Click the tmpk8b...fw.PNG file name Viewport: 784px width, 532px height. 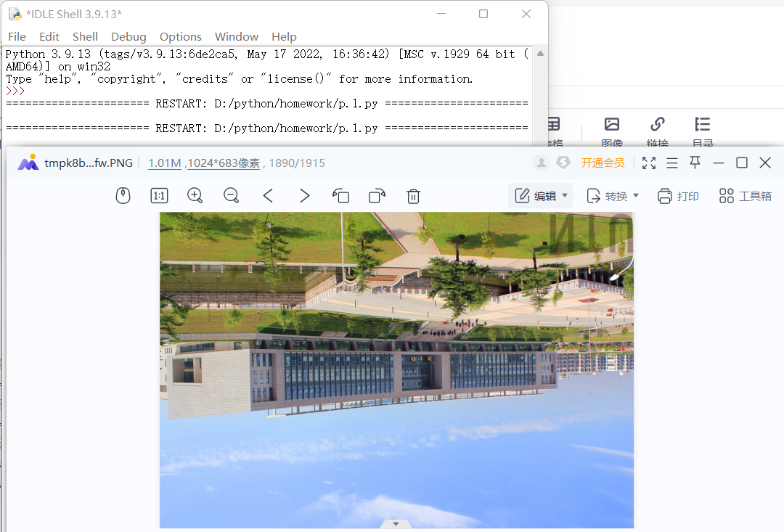[x=89, y=163]
